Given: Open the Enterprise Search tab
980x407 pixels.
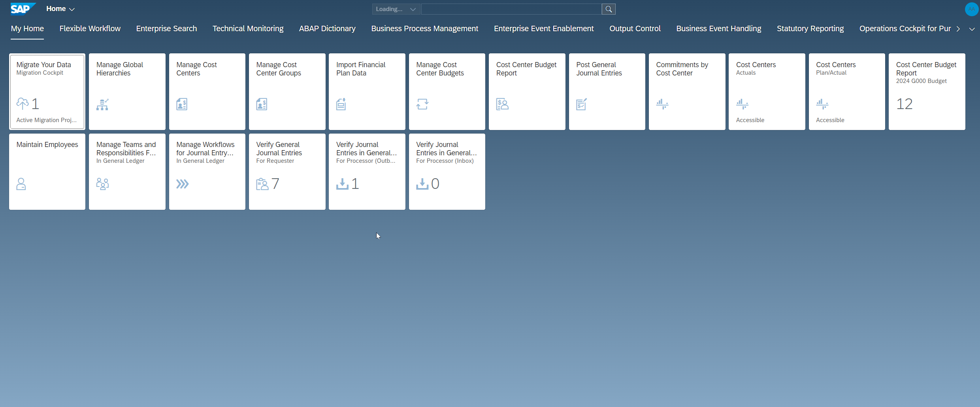Looking at the screenshot, I should 166,28.
